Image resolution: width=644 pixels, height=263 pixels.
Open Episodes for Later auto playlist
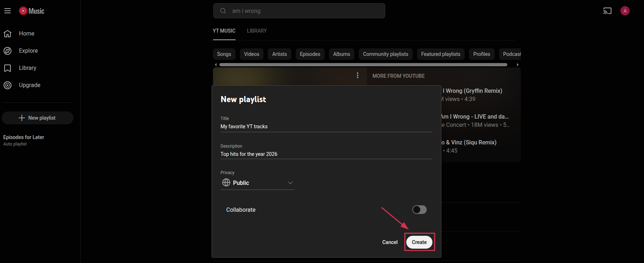click(x=24, y=140)
